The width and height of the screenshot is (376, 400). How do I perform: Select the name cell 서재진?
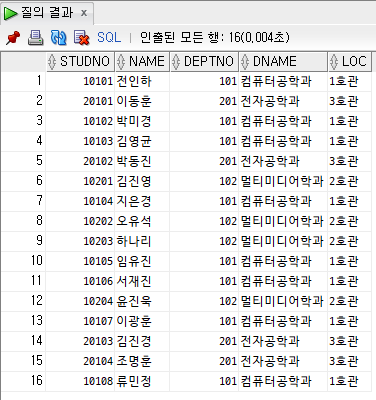pos(142,281)
